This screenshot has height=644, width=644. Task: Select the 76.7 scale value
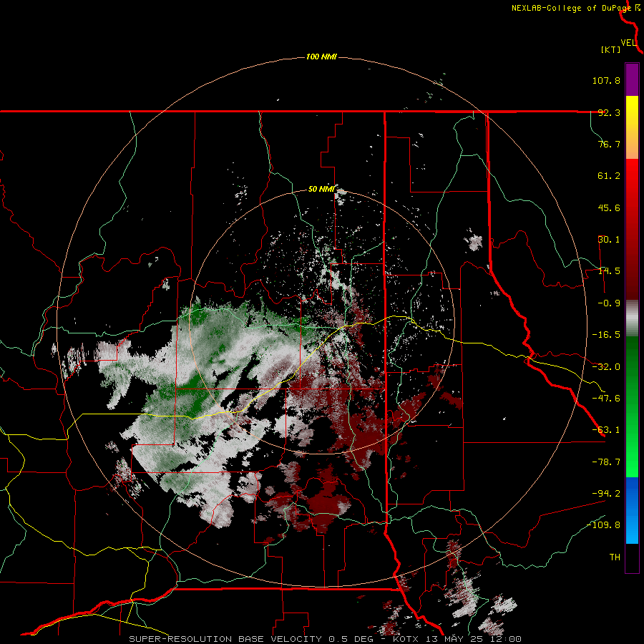coord(609,144)
